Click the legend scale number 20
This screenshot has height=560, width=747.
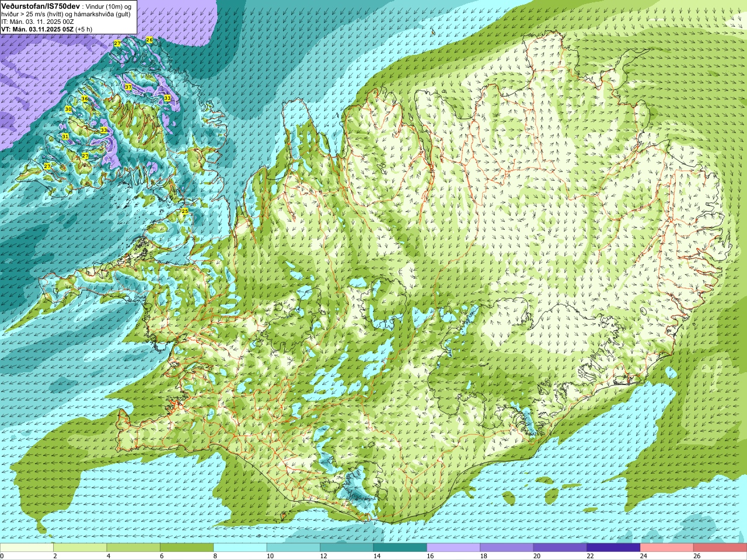(537, 556)
